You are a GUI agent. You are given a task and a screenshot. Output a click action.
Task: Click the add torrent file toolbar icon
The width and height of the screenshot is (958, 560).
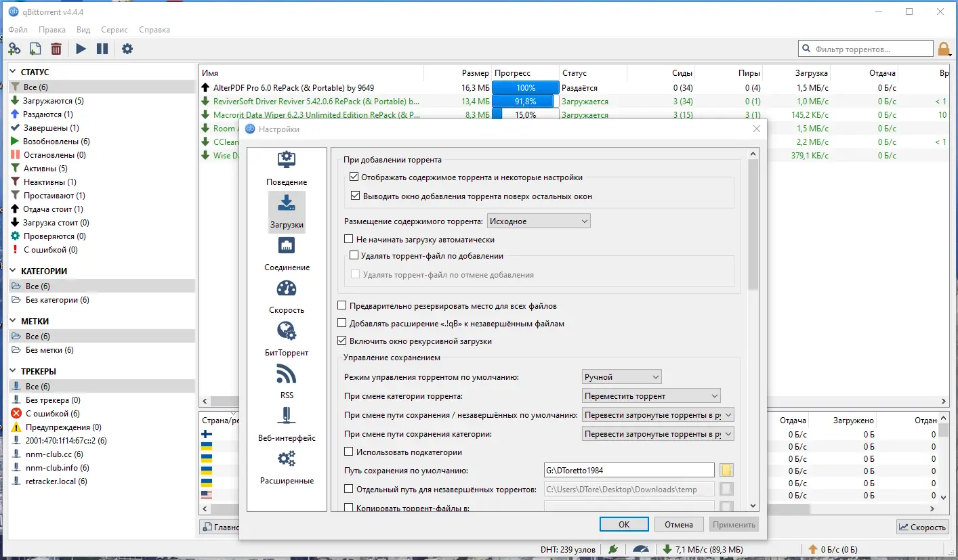pos(35,49)
